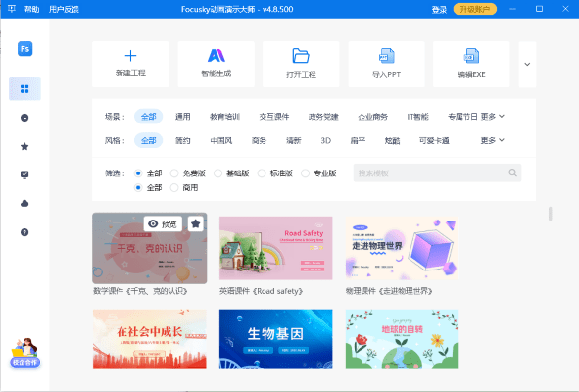The image size is (579, 392).
Task: Select 商用 filter radio
Action: [x=174, y=188]
